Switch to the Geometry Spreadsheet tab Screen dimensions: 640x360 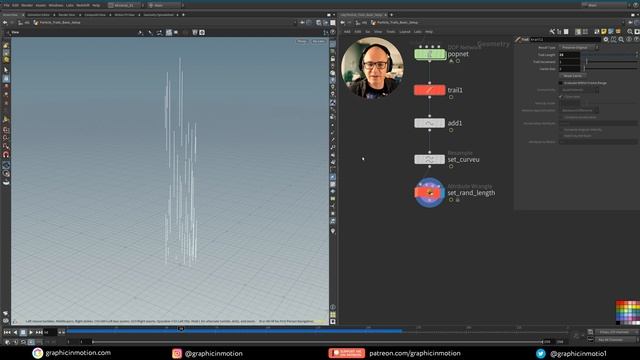[x=158, y=15]
